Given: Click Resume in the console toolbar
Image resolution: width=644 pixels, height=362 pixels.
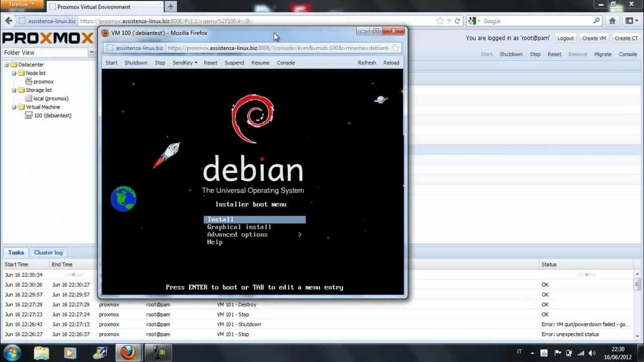Looking at the screenshot, I should [x=260, y=63].
